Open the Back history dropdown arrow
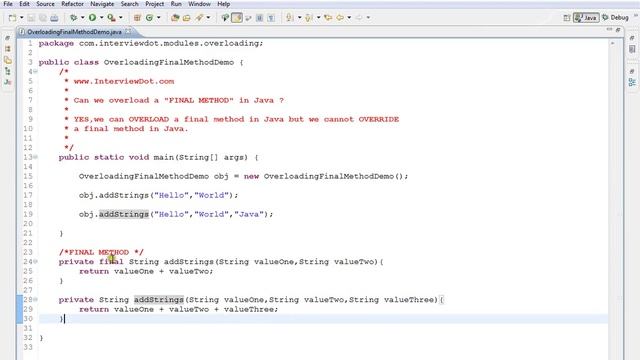 349,18
